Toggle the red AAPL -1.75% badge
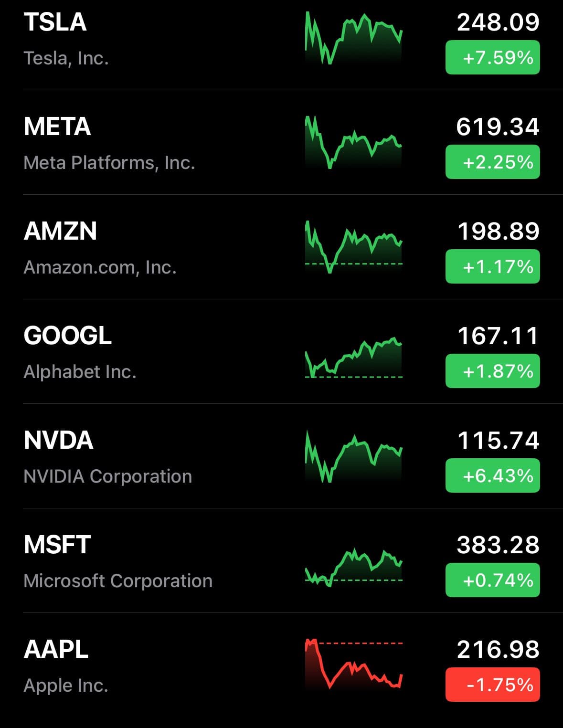 tap(492, 685)
